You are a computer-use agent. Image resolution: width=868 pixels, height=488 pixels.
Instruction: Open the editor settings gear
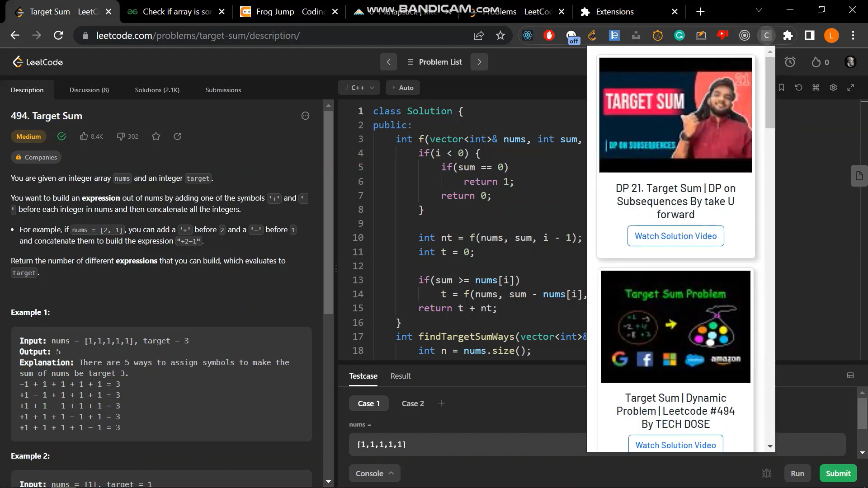tap(833, 88)
